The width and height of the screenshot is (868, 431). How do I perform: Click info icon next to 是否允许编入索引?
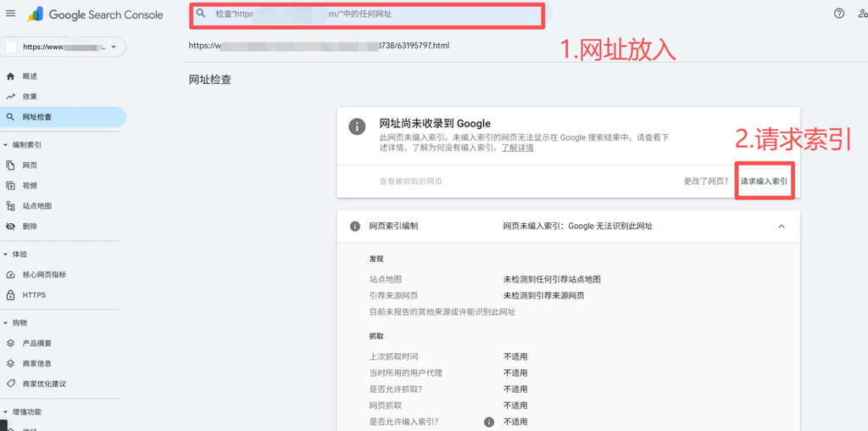click(489, 423)
